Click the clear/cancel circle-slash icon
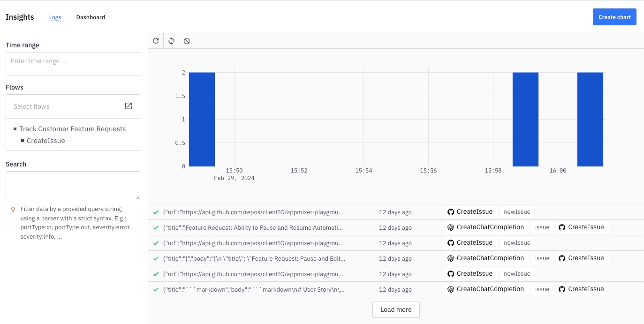This screenshot has width=644, height=324. pyautogui.click(x=187, y=41)
